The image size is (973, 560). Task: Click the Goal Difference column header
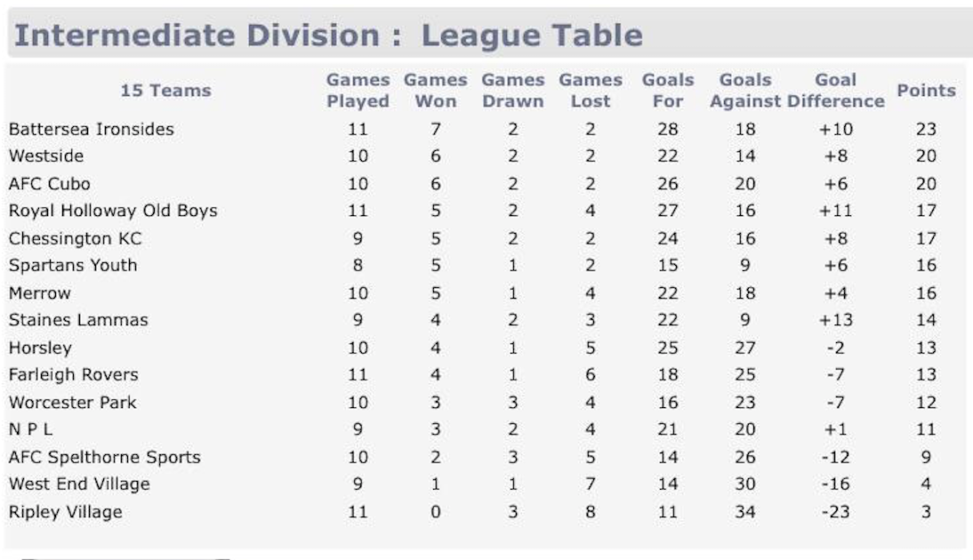pyautogui.click(x=836, y=91)
